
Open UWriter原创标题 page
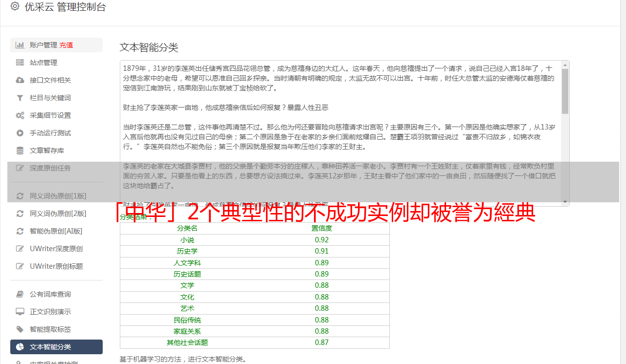[56, 266]
